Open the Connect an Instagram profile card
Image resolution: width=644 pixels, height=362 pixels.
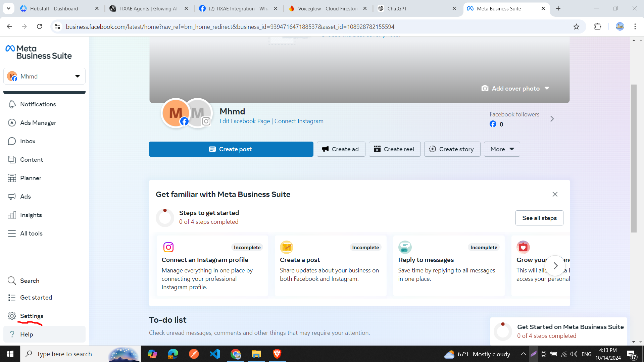[x=212, y=266]
